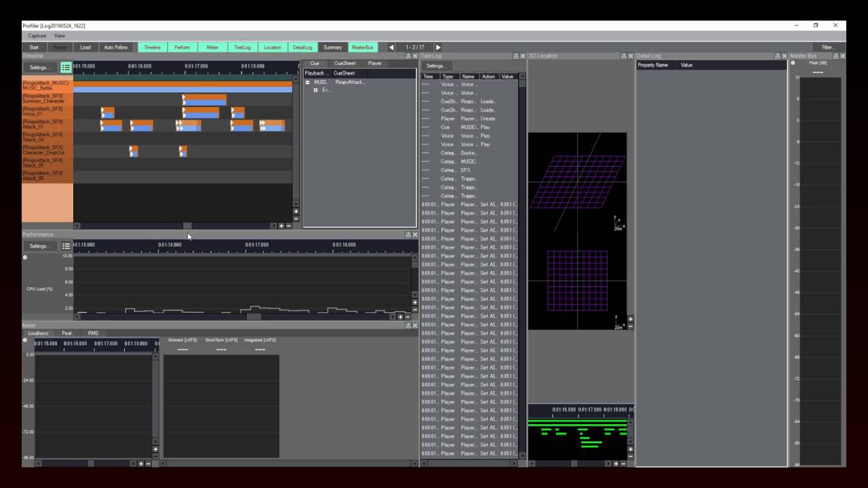Select the Loudness meter tab
Screen dimensions: 868x488
[38, 333]
